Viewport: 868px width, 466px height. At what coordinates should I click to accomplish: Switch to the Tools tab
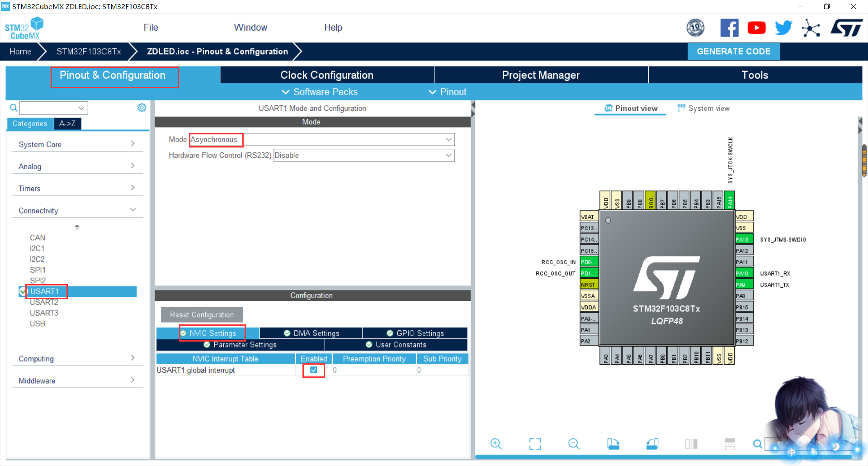click(x=755, y=75)
